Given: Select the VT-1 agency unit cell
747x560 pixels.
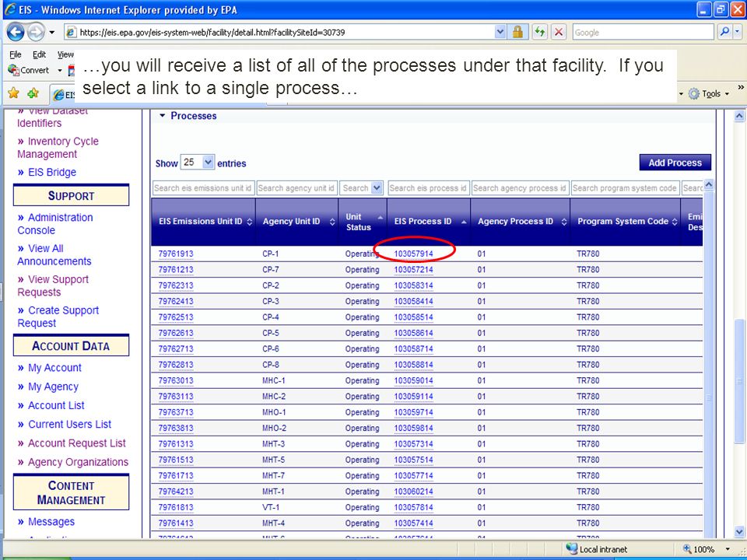Looking at the screenshot, I should 271,507.
